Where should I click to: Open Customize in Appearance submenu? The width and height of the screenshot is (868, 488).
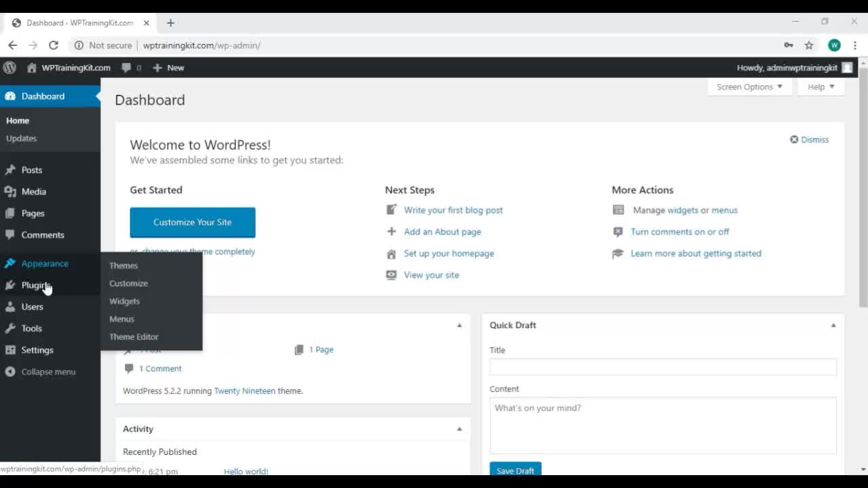pos(128,283)
